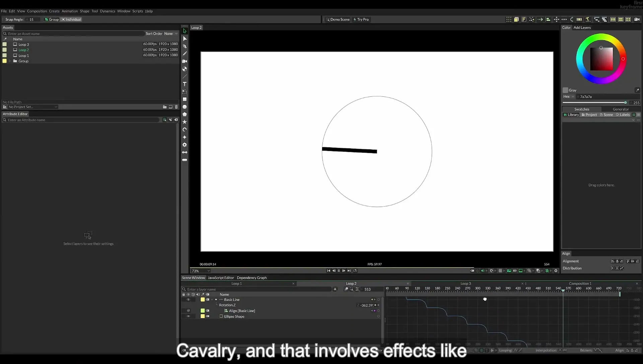The height and width of the screenshot is (364, 643).
Task: Click the Add Layers panel tab
Action: [x=582, y=28]
